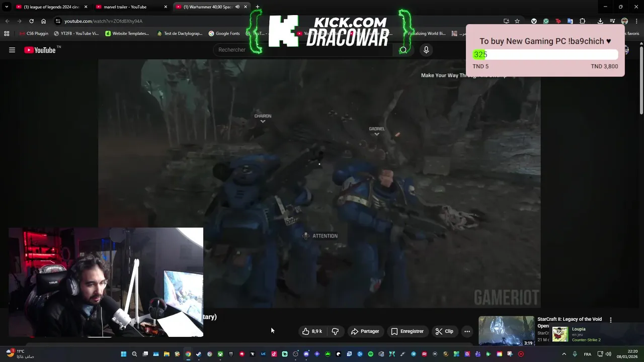Switch to Chrome in the taskbar
The height and width of the screenshot is (362, 644).
188,354
